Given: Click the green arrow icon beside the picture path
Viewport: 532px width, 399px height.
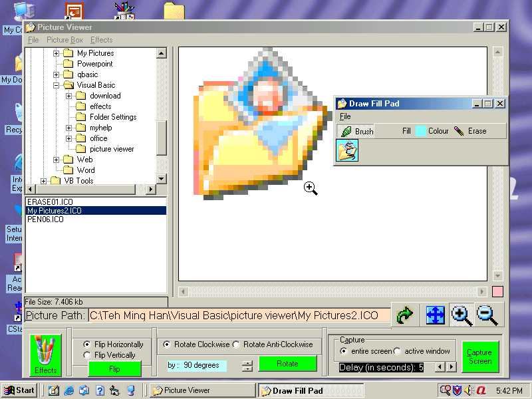Looking at the screenshot, I should [x=404, y=315].
